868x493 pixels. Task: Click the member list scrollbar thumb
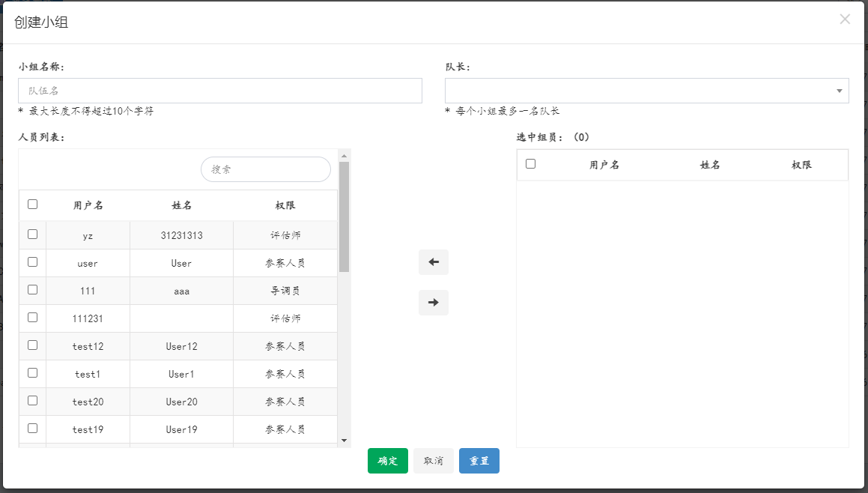click(x=344, y=216)
